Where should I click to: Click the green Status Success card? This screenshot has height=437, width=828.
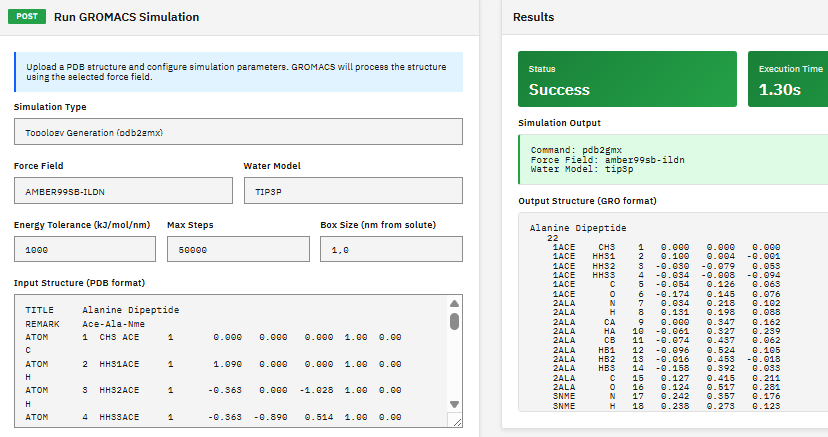(626, 79)
